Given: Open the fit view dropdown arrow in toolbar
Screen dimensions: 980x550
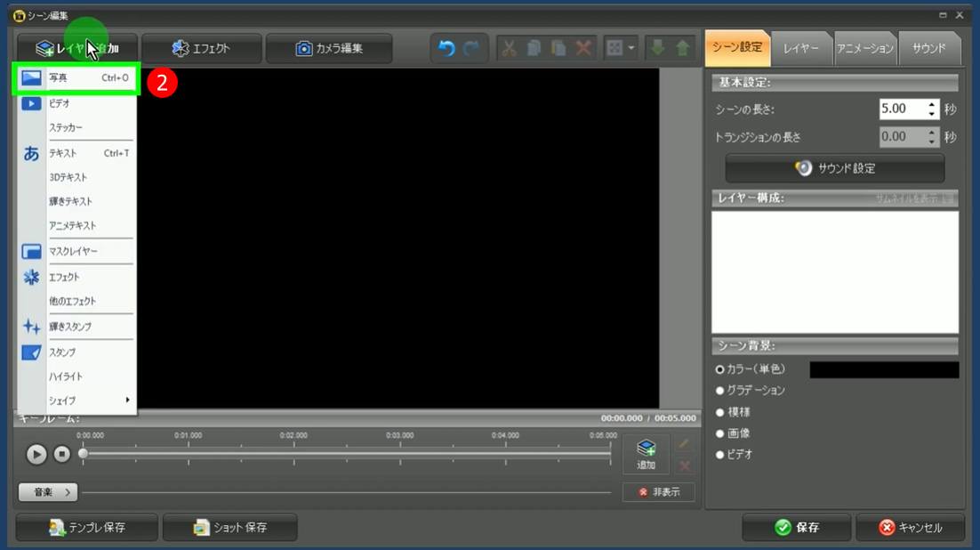Looking at the screenshot, I should click(631, 49).
